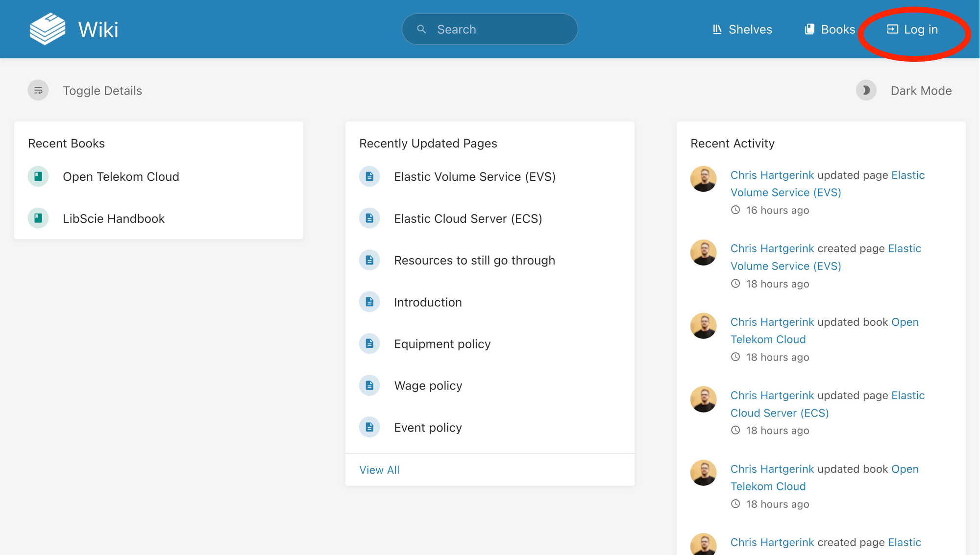Toggle Details text in the toolbar
Screen dimensions: 980x555
pos(102,91)
